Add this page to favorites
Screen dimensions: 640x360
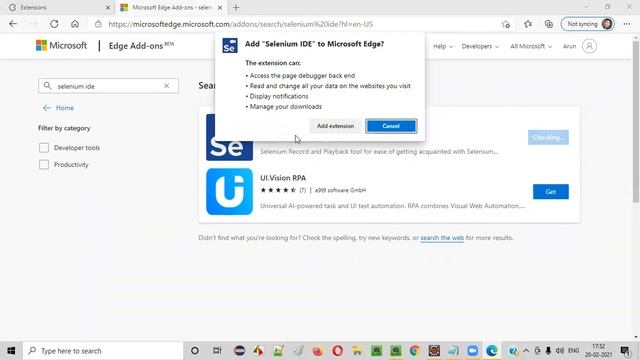click(x=506, y=24)
